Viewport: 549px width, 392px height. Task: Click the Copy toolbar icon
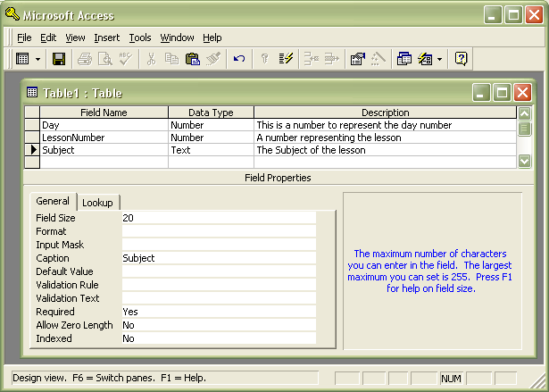point(171,59)
